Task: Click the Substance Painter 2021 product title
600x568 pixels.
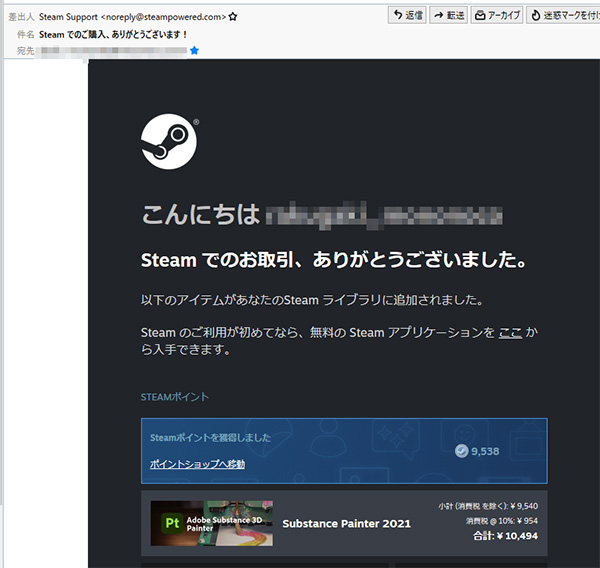Action: point(346,523)
